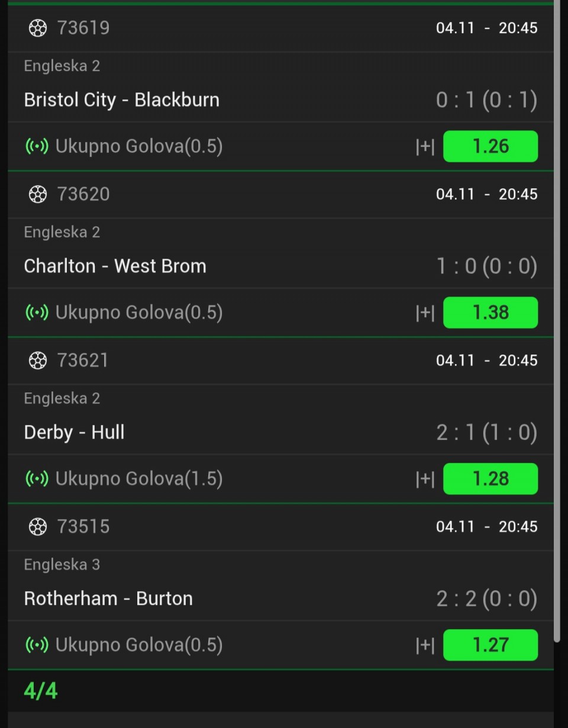Tap live signal icon for Rotherham match

pos(37,645)
